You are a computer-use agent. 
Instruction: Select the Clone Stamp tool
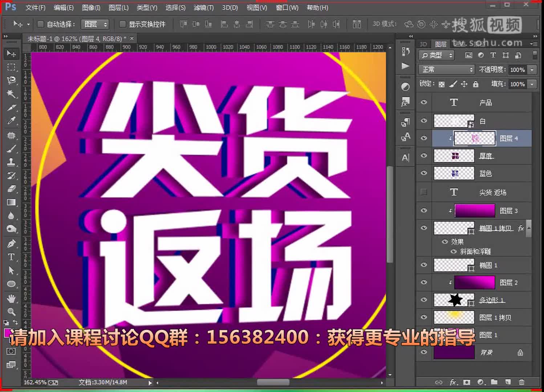point(11,162)
